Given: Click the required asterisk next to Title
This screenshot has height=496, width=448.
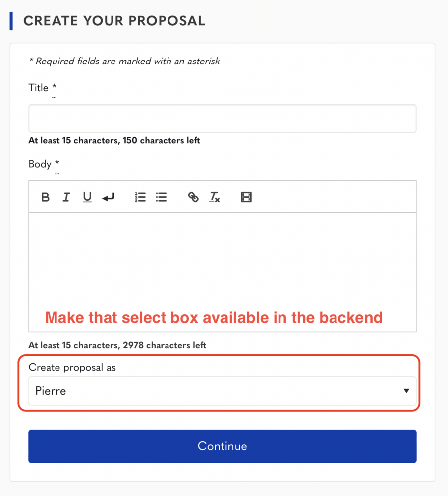Looking at the screenshot, I should [x=55, y=87].
